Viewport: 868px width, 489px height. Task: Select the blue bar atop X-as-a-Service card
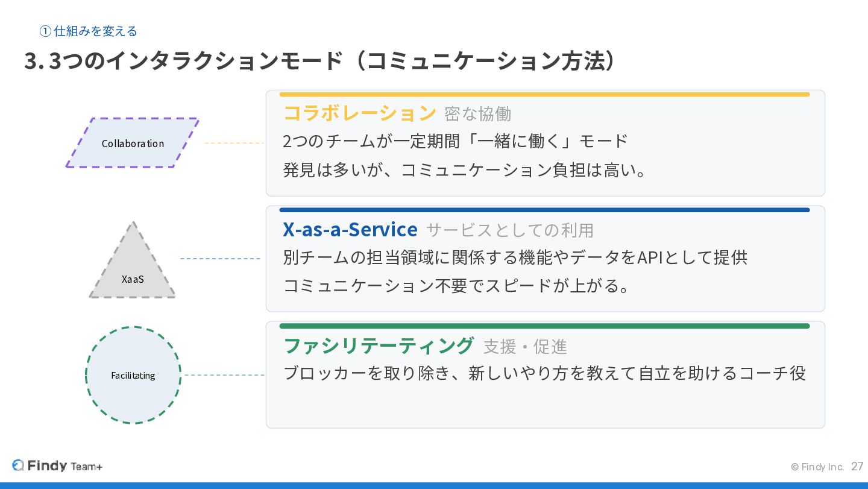point(544,210)
